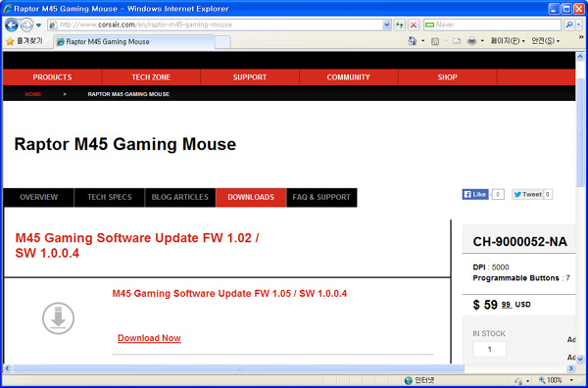Screen dimensions: 588x388
Task: Click the circular download arrow icon
Action: point(58,318)
